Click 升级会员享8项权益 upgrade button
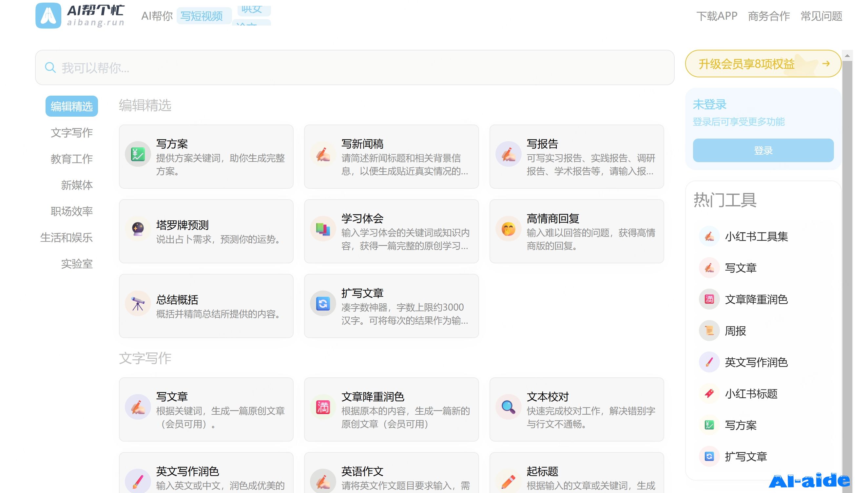Viewport: 868px width, 493px height. (763, 64)
